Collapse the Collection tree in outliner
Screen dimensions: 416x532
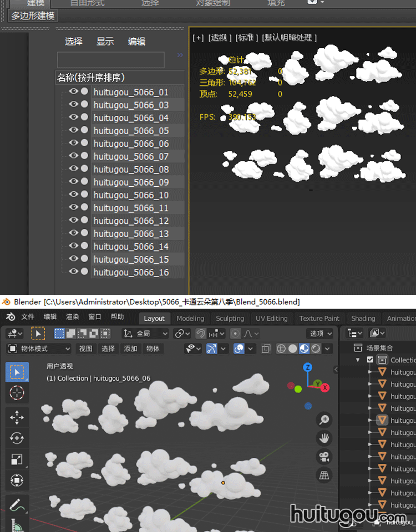358,360
